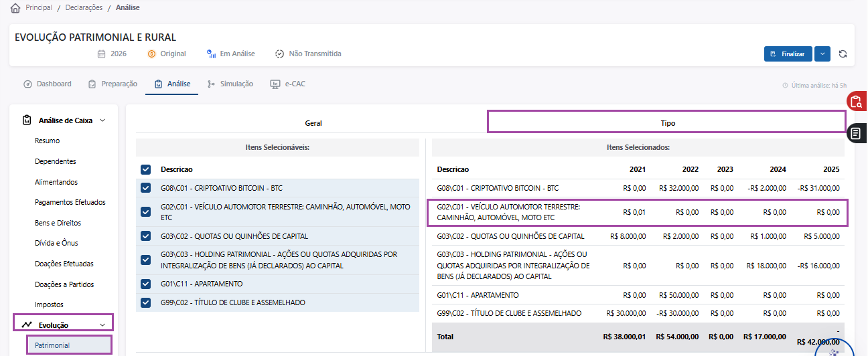The image size is (868, 356).
Task: Click the Original status icon
Action: coord(151,54)
